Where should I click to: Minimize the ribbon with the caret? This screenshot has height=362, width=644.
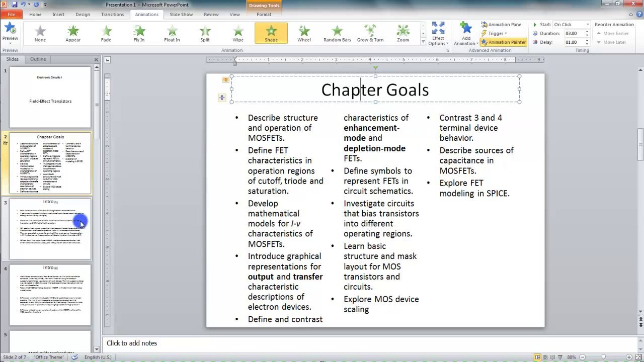pyautogui.click(x=630, y=15)
